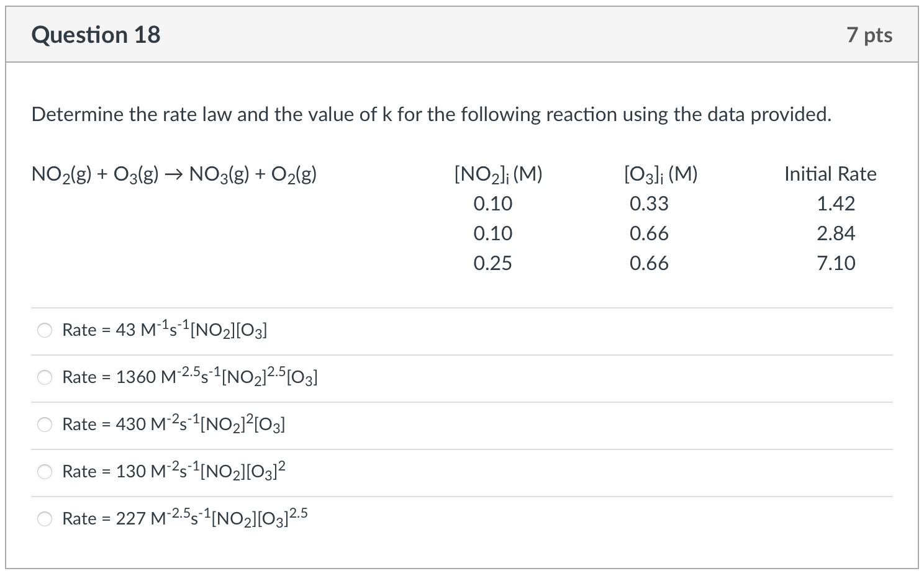The height and width of the screenshot is (576, 924).
Task: Click the Question 18 header
Action: pos(96,35)
